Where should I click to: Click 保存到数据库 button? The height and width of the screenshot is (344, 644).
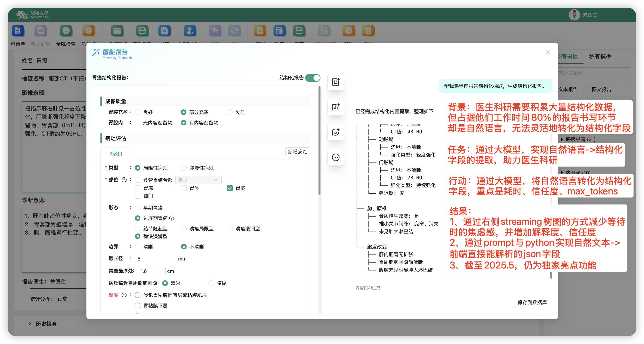pyautogui.click(x=532, y=302)
